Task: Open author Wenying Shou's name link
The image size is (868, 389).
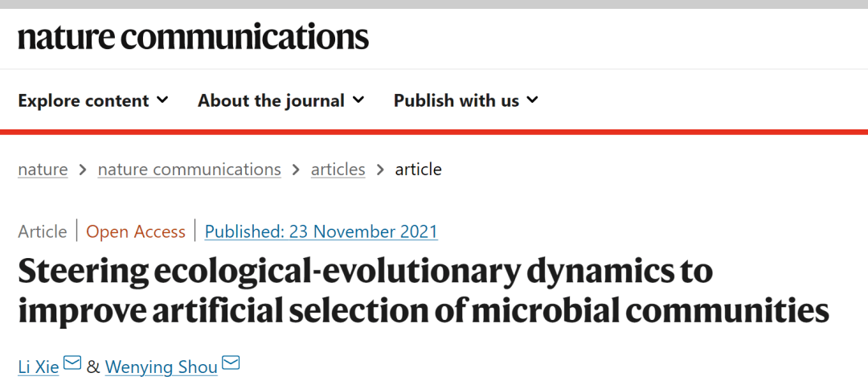Action: click(x=162, y=367)
